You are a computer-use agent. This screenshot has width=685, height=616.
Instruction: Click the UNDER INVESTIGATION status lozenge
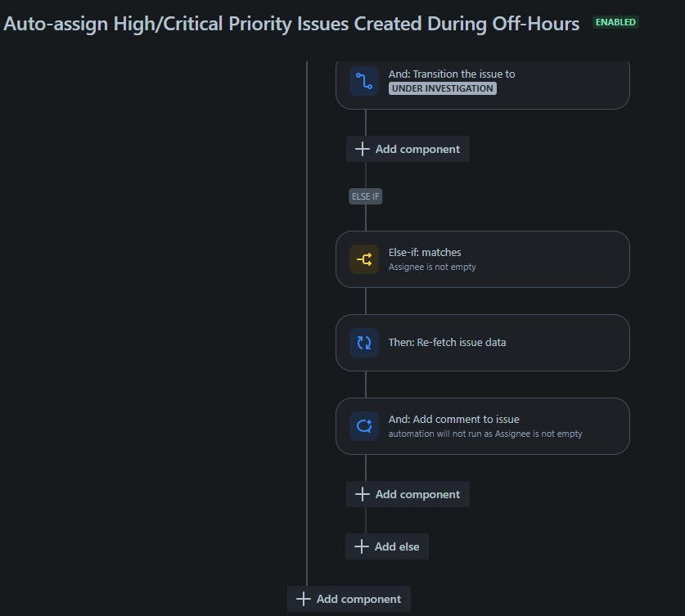point(442,88)
